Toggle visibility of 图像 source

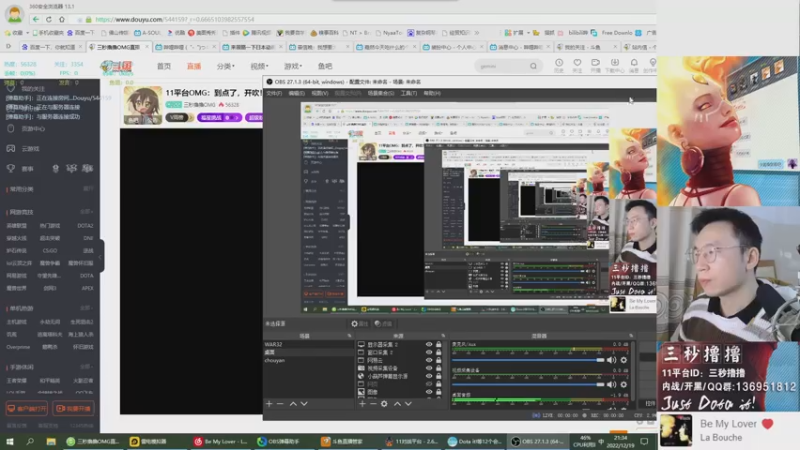pos(429,392)
